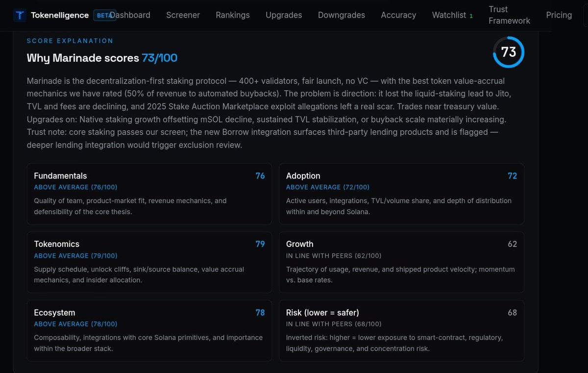This screenshot has height=373, width=588.
Task: Click the Inverted risk description text
Action: coord(394,343)
